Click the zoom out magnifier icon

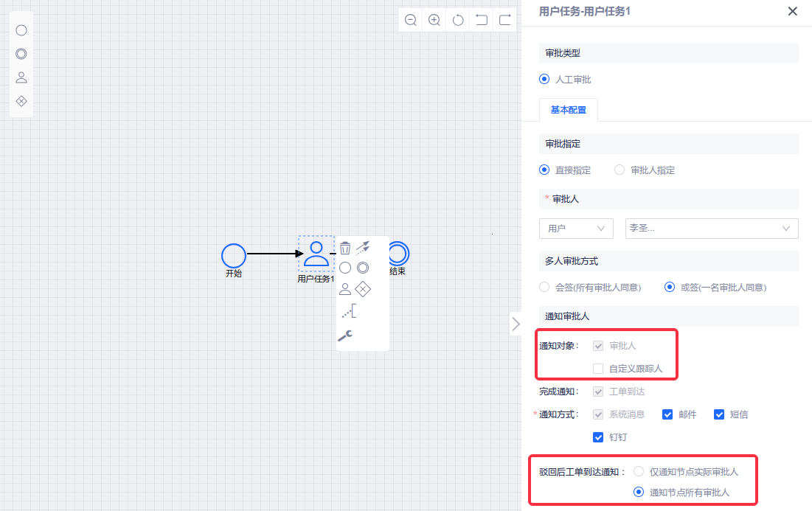point(411,20)
